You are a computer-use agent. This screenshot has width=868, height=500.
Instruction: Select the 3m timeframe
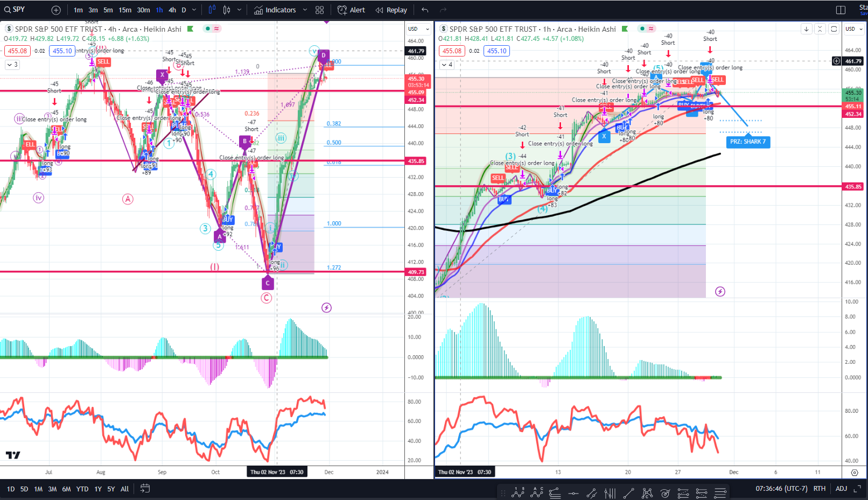(93, 10)
